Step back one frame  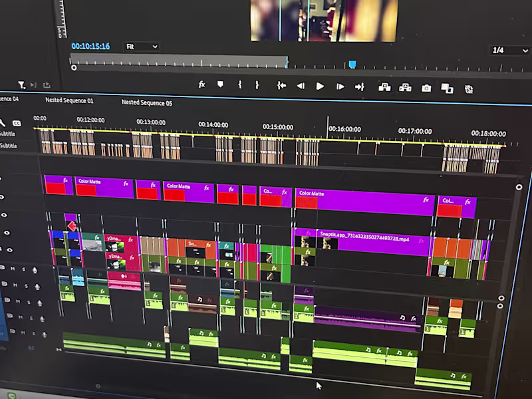coord(301,86)
